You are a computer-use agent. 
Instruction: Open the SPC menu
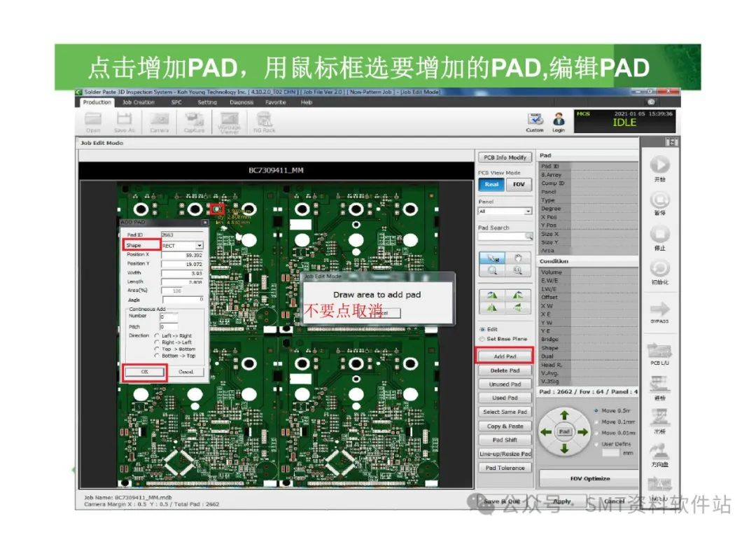176,102
